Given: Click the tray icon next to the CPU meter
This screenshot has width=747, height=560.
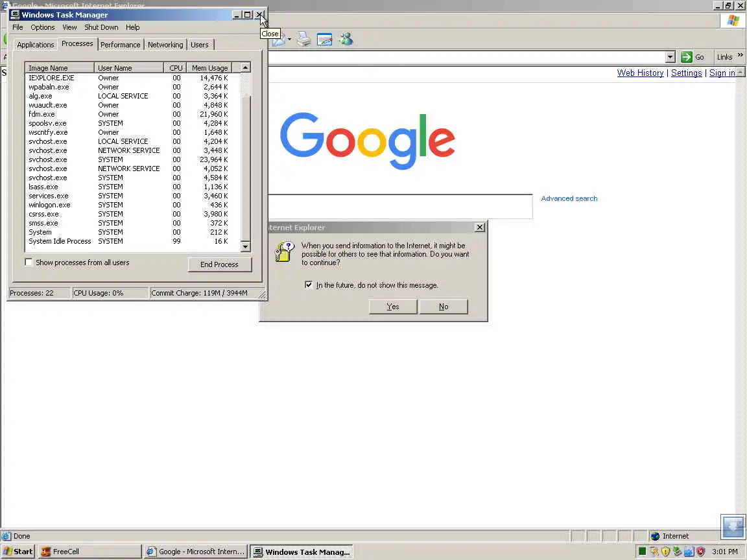Looking at the screenshot, I should [x=654, y=552].
